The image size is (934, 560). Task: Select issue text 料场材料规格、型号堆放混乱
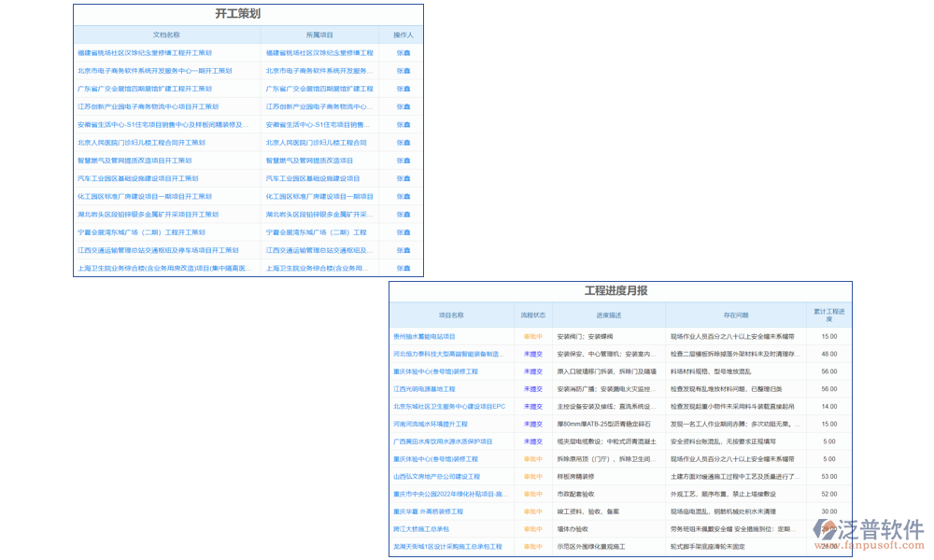pyautogui.click(x=711, y=372)
